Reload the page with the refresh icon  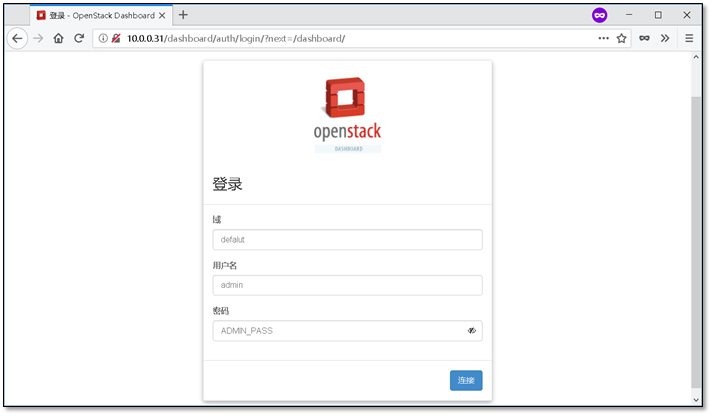79,39
